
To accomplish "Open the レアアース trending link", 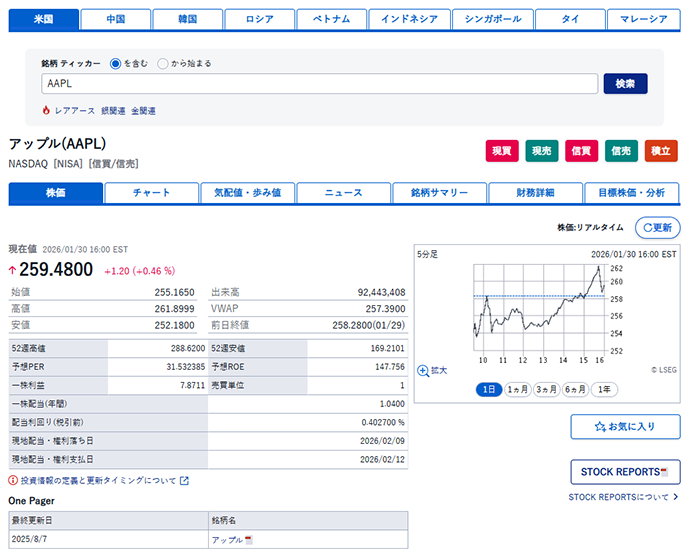I will (x=74, y=111).
